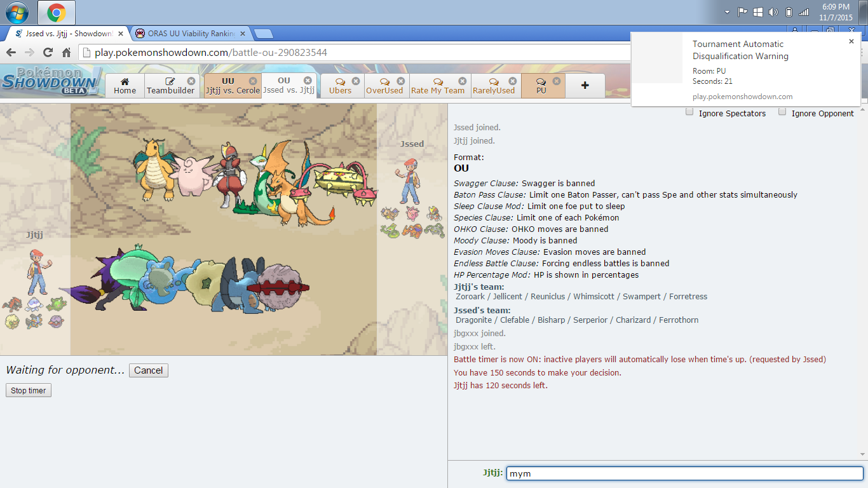Viewport: 868px width, 488px height.
Task: Focus the battle chat input field
Action: (x=684, y=473)
